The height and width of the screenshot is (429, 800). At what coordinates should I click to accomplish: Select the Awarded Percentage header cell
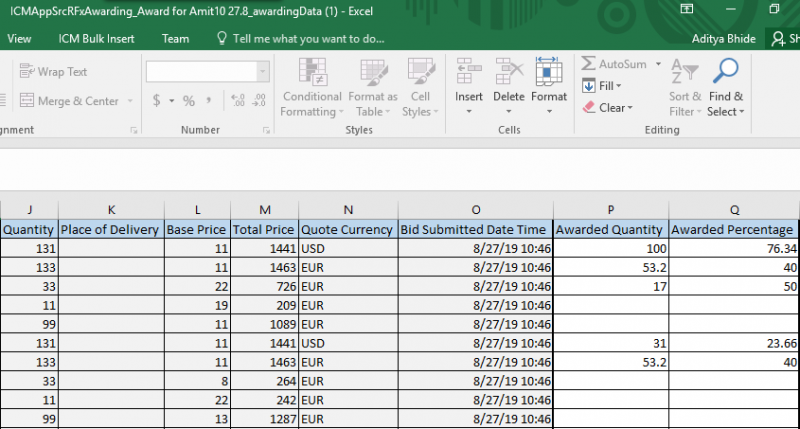click(x=732, y=230)
